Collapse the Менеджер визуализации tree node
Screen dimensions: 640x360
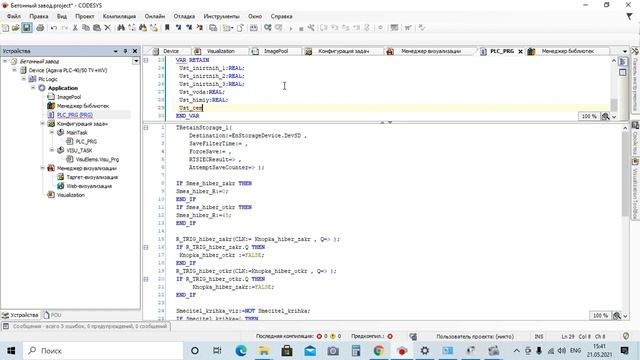pos(42,168)
